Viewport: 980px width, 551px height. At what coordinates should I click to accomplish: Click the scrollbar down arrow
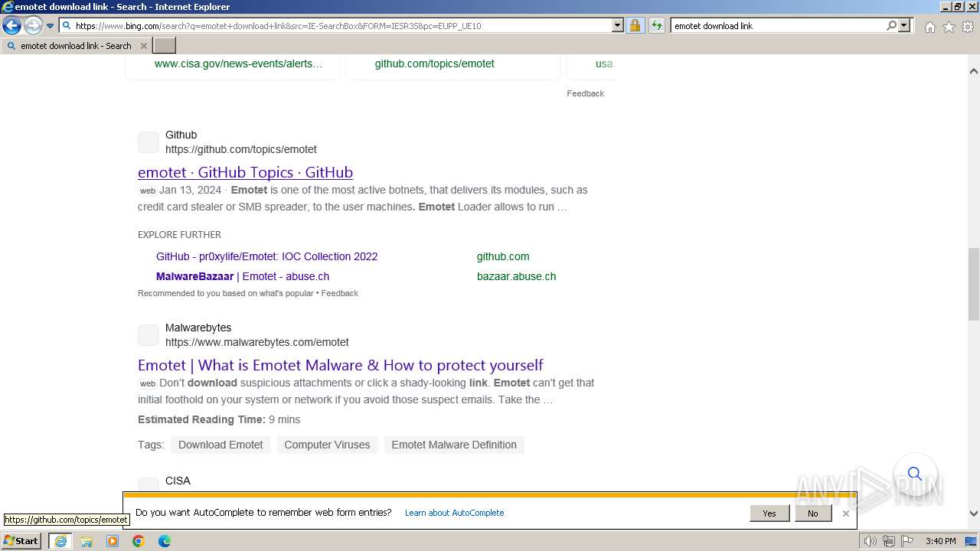click(974, 514)
